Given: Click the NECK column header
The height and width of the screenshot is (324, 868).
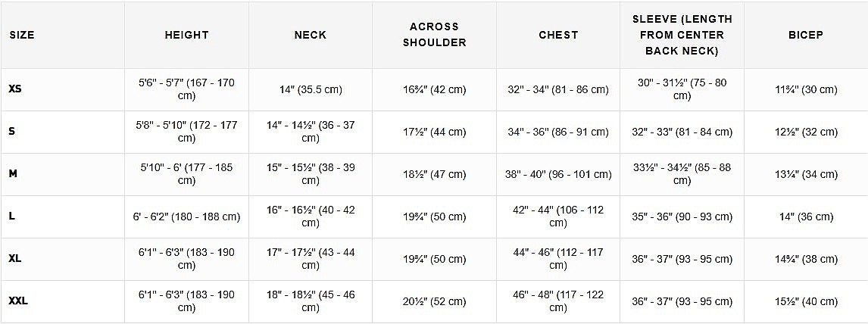Looking at the screenshot, I should point(311,35).
